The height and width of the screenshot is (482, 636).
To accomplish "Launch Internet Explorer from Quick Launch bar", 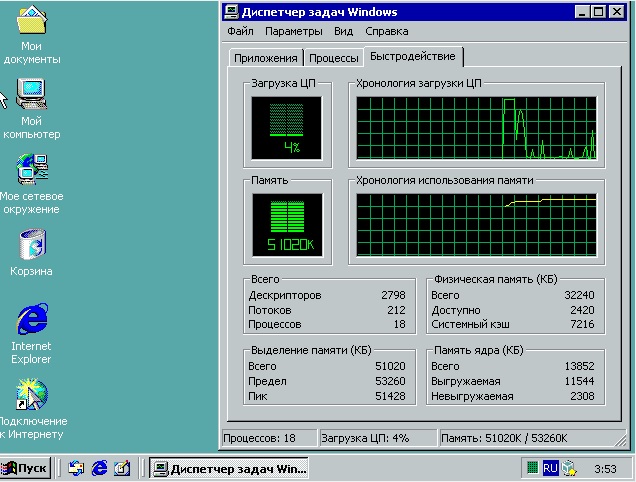I will (x=99, y=468).
